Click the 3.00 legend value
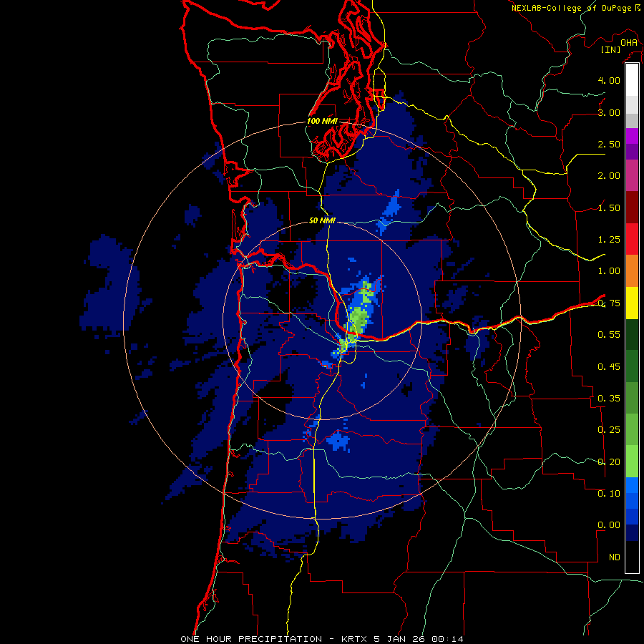 [x=609, y=112]
